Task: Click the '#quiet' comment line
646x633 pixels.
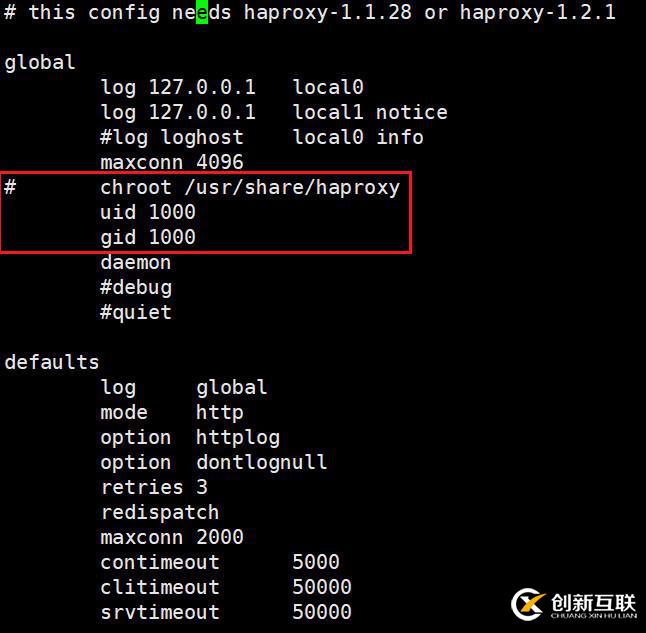Action: point(136,313)
